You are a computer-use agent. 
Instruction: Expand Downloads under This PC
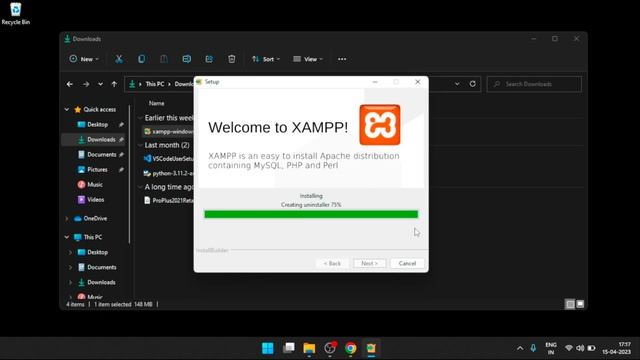click(70, 282)
